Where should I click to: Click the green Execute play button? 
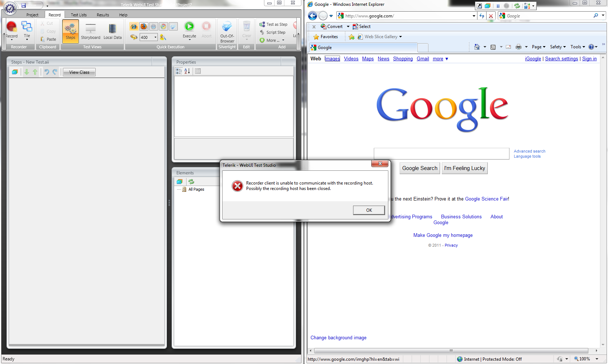pos(189,27)
